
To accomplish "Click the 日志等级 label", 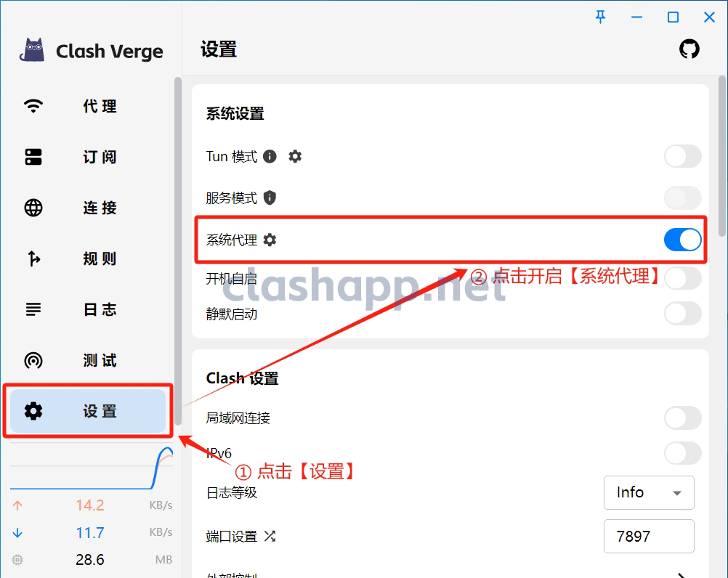I will [231, 492].
